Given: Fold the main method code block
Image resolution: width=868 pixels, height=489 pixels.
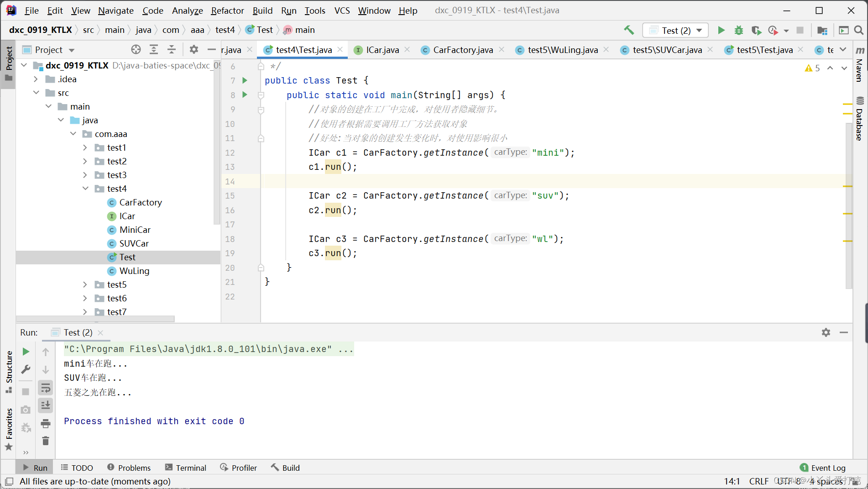Looking at the screenshot, I should coord(261,95).
